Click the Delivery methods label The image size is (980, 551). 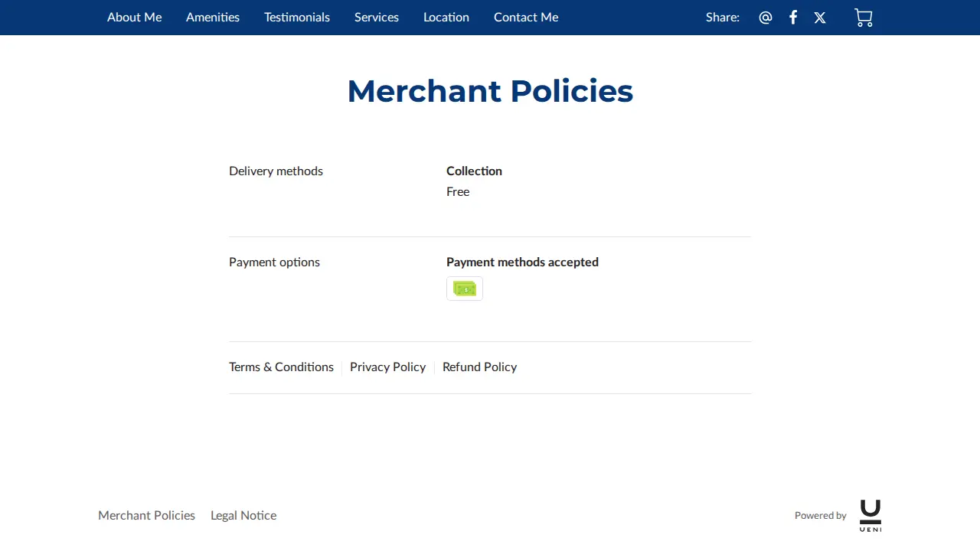(276, 171)
